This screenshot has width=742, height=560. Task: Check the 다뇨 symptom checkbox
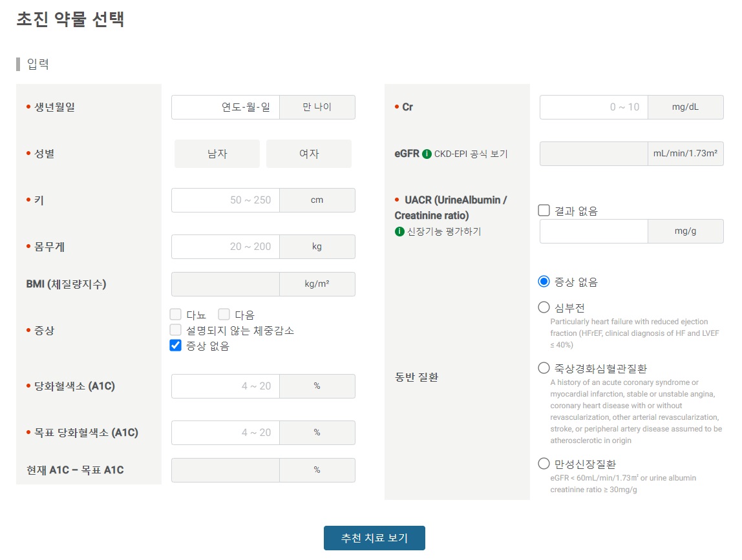(x=175, y=316)
